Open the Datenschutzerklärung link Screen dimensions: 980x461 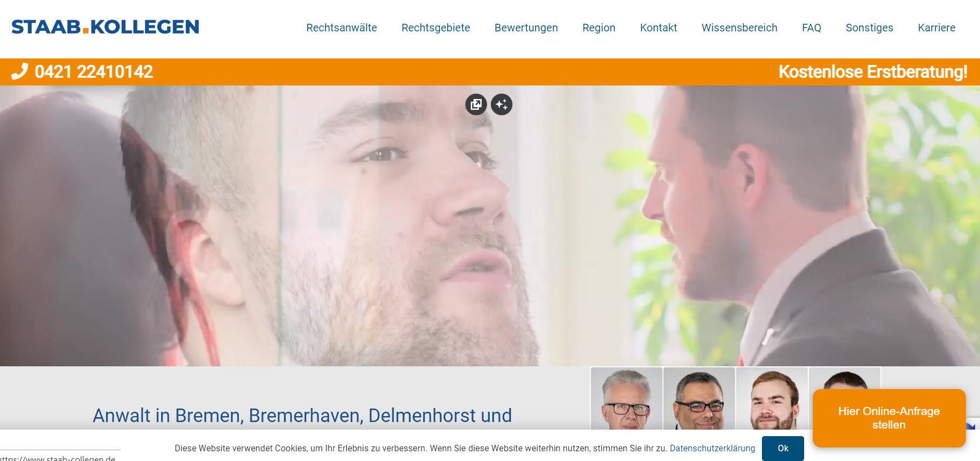tap(712, 448)
